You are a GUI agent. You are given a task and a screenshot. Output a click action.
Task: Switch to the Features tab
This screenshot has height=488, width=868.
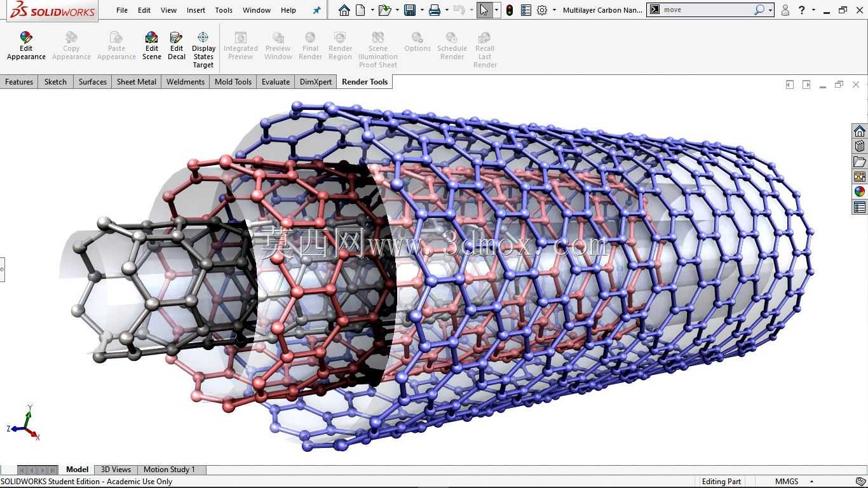pos(19,82)
